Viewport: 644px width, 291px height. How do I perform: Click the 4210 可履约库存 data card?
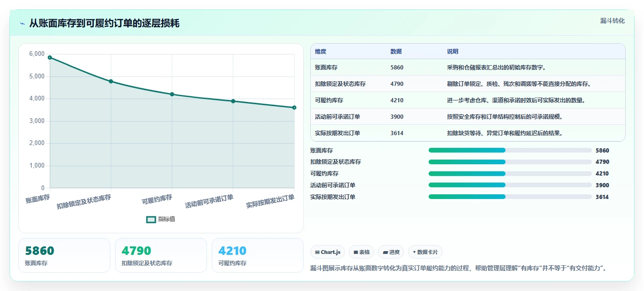click(x=258, y=255)
